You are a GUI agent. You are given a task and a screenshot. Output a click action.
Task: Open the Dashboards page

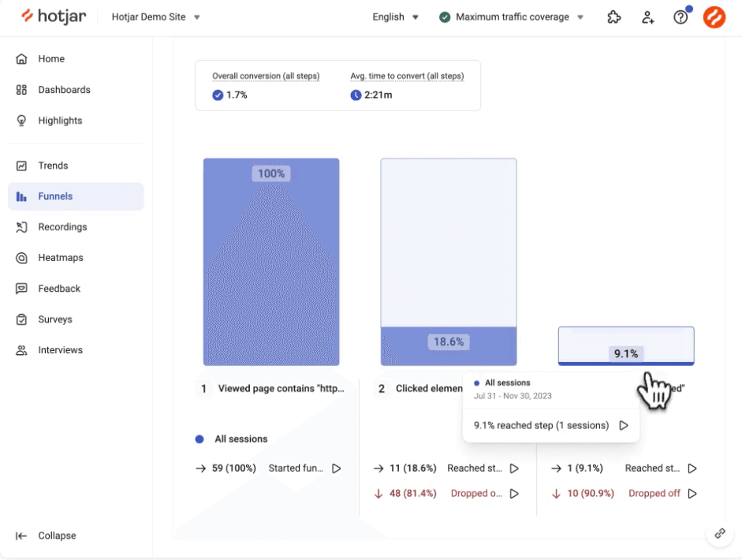click(64, 90)
